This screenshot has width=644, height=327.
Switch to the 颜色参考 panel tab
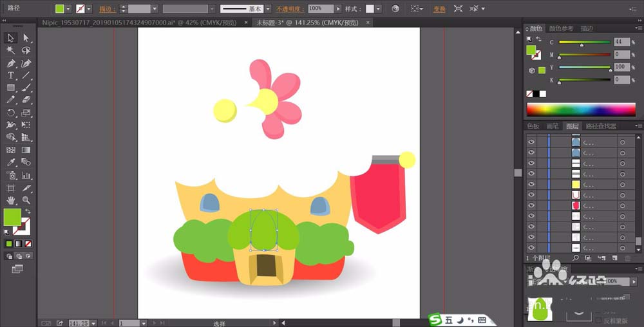click(561, 28)
